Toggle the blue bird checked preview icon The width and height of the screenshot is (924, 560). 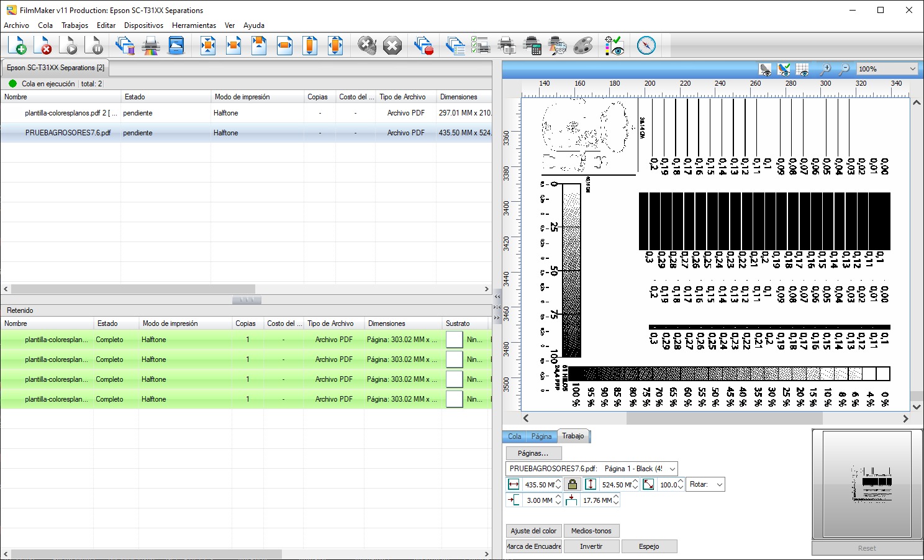click(x=784, y=70)
